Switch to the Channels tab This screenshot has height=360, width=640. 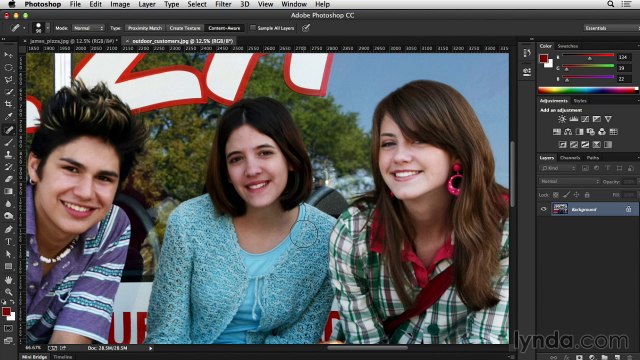point(570,158)
